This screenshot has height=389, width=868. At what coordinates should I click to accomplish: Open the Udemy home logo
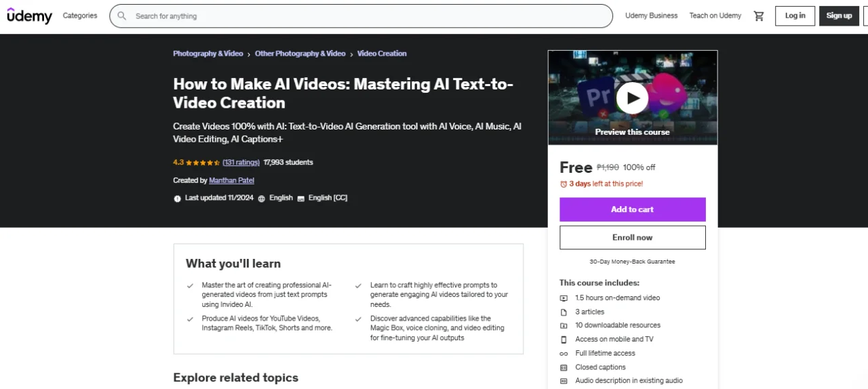click(x=29, y=16)
